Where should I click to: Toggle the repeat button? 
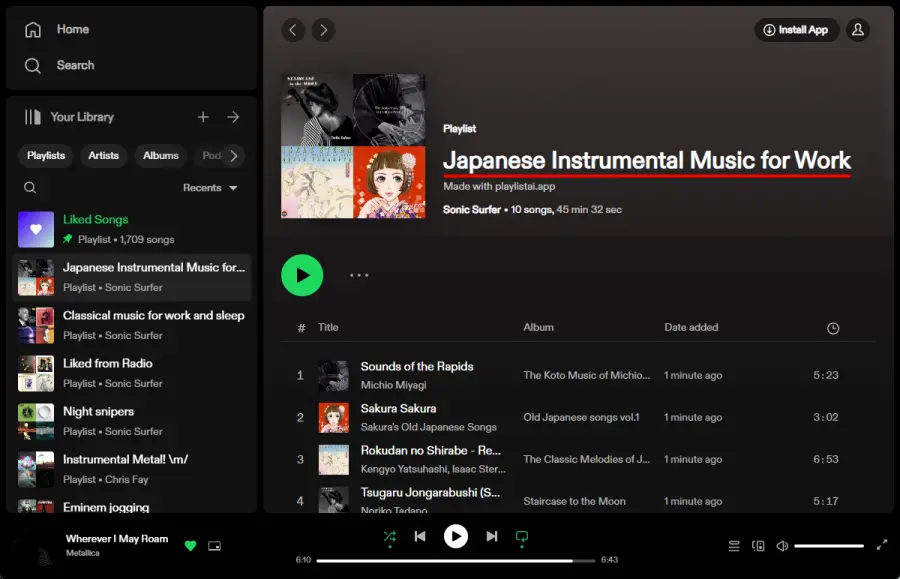pyautogui.click(x=521, y=537)
